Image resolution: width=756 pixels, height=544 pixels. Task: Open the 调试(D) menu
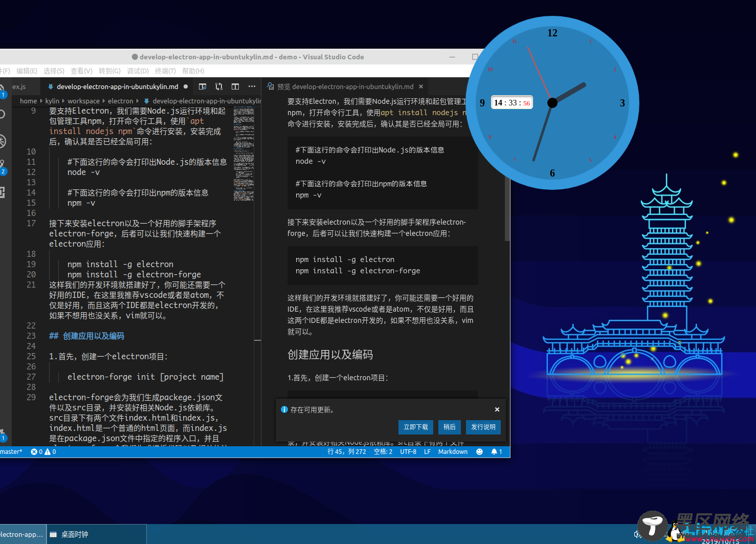(138, 71)
